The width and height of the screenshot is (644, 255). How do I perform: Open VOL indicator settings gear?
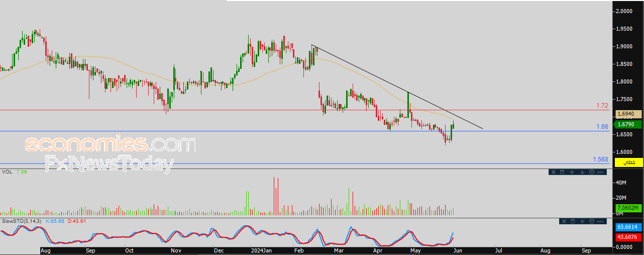[x=592, y=172]
